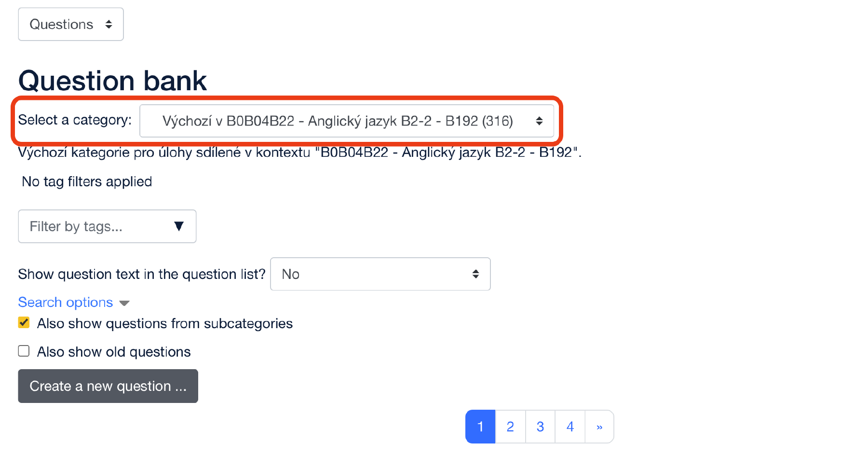This screenshot has width=868, height=457.
Task: Uncheck Also show questions from subcategories checkbox
Action: point(24,323)
